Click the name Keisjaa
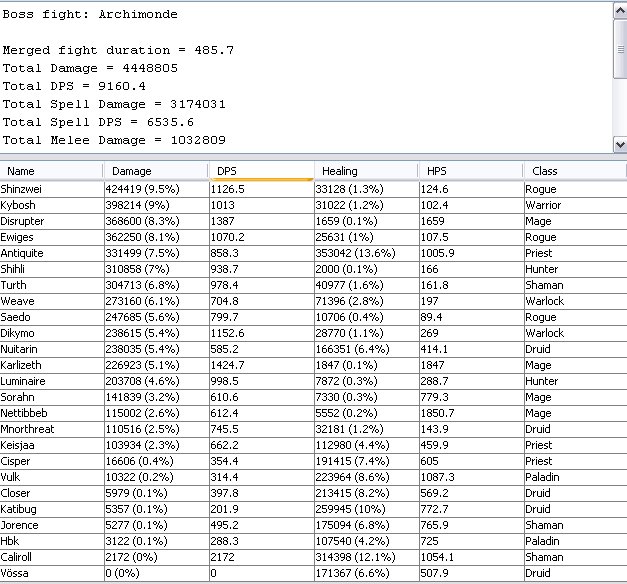The width and height of the screenshot is (627, 584). click(18, 445)
